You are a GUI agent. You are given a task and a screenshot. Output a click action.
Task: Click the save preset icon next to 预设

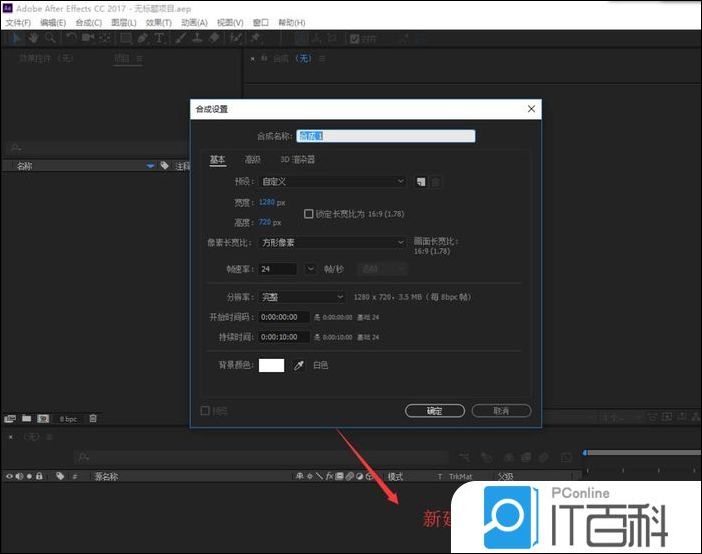pyautogui.click(x=421, y=182)
